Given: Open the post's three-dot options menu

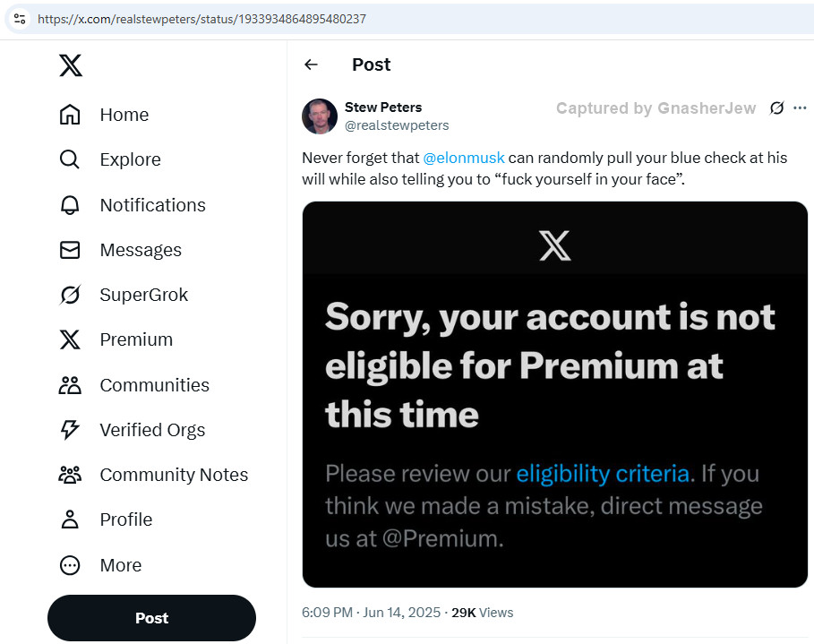Looking at the screenshot, I should coord(800,108).
